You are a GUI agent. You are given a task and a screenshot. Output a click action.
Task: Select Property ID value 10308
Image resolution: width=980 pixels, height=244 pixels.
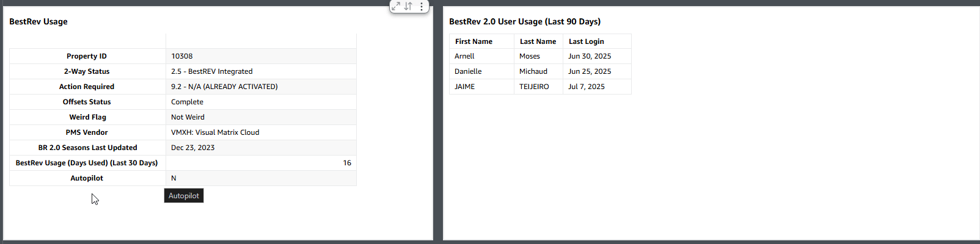[x=182, y=56]
